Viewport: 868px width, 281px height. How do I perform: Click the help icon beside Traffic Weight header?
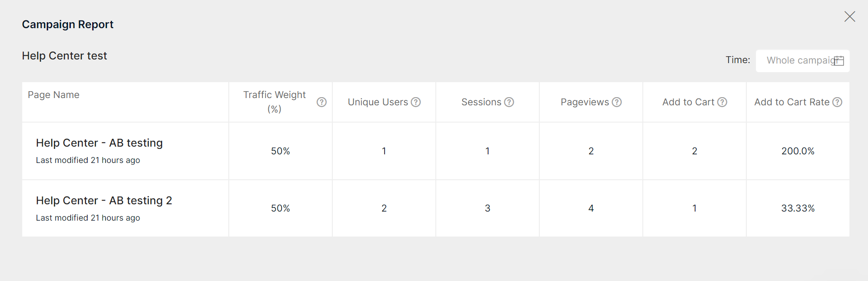[322, 102]
